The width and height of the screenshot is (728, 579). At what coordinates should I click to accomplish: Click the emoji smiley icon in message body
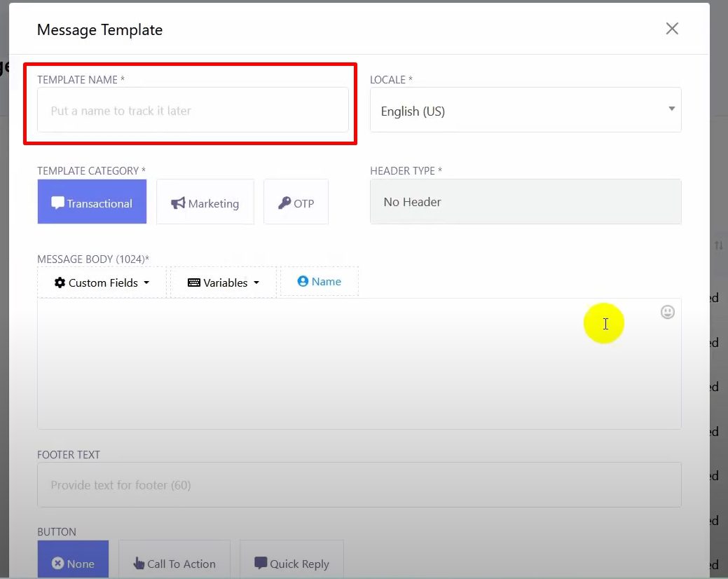coord(668,312)
